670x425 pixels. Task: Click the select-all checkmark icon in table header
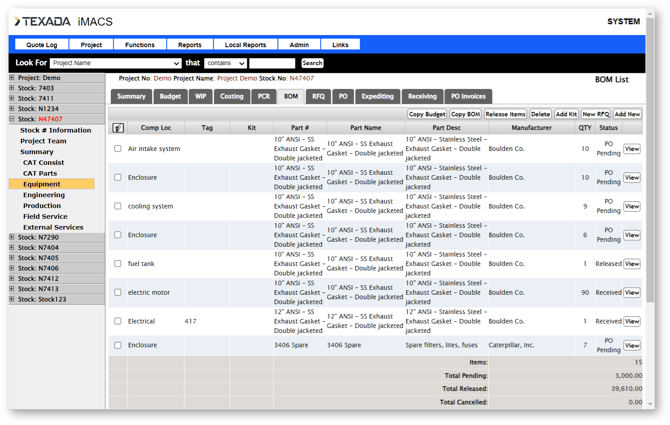click(118, 128)
